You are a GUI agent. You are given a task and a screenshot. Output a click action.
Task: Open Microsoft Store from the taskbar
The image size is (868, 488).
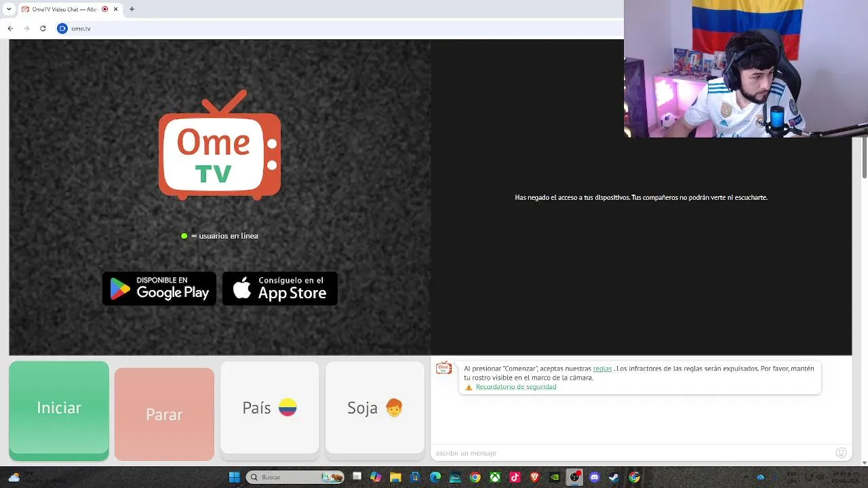pos(416,477)
